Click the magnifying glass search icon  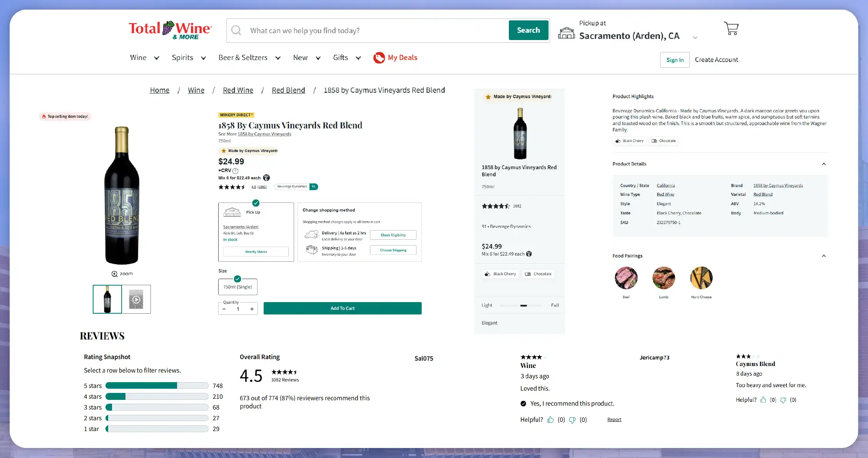pos(236,30)
